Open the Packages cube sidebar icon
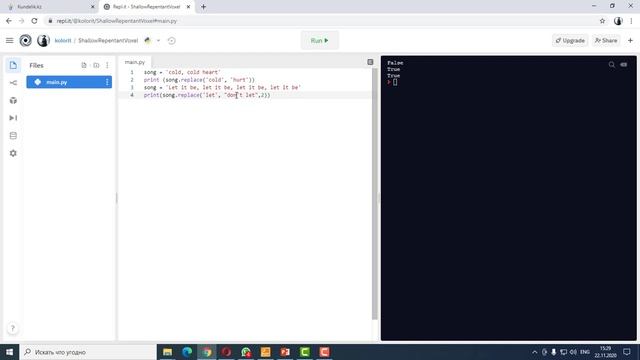This screenshot has width=640, height=360. coord(13,100)
